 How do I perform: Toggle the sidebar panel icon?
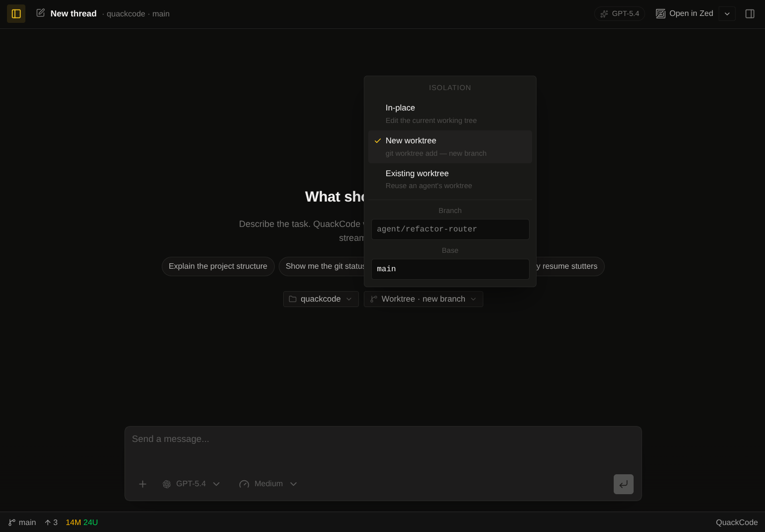coord(16,13)
